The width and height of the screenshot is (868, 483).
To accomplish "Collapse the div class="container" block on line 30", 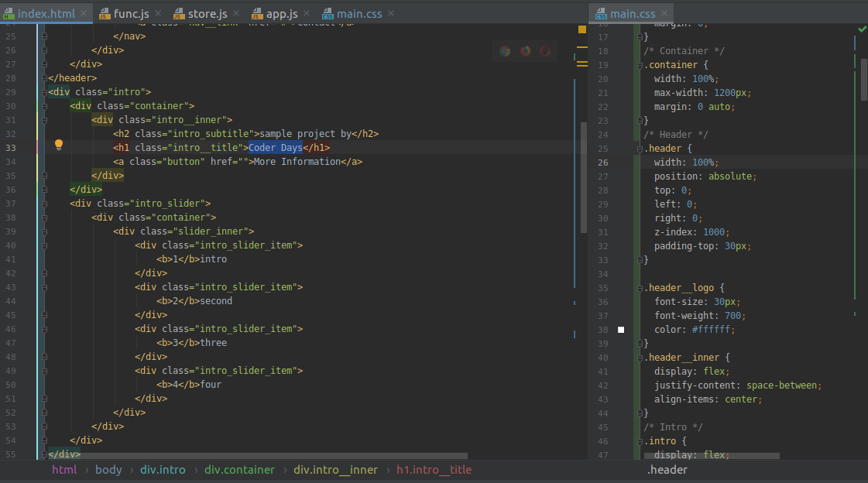I will [44, 106].
